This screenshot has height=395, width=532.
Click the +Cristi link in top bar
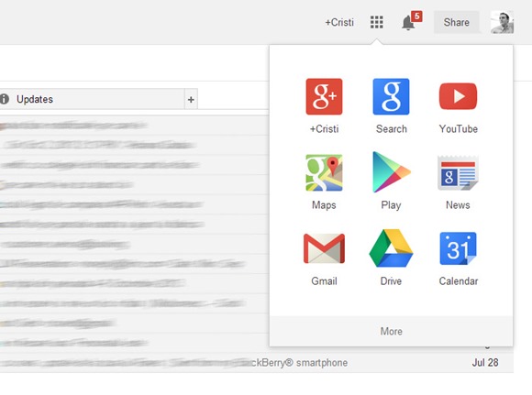[x=339, y=22]
